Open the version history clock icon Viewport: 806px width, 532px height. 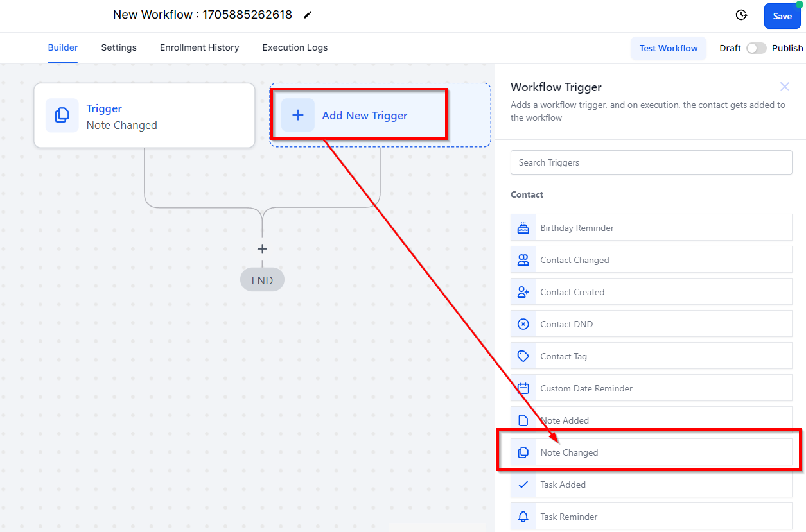click(741, 15)
